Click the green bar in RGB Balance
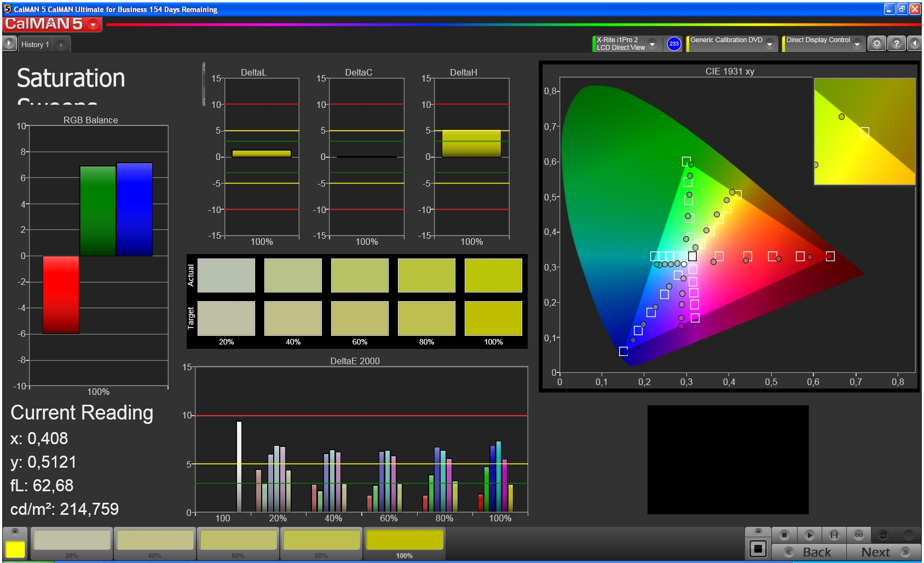Image resolution: width=924 pixels, height=563 pixels. pyautogui.click(x=98, y=211)
